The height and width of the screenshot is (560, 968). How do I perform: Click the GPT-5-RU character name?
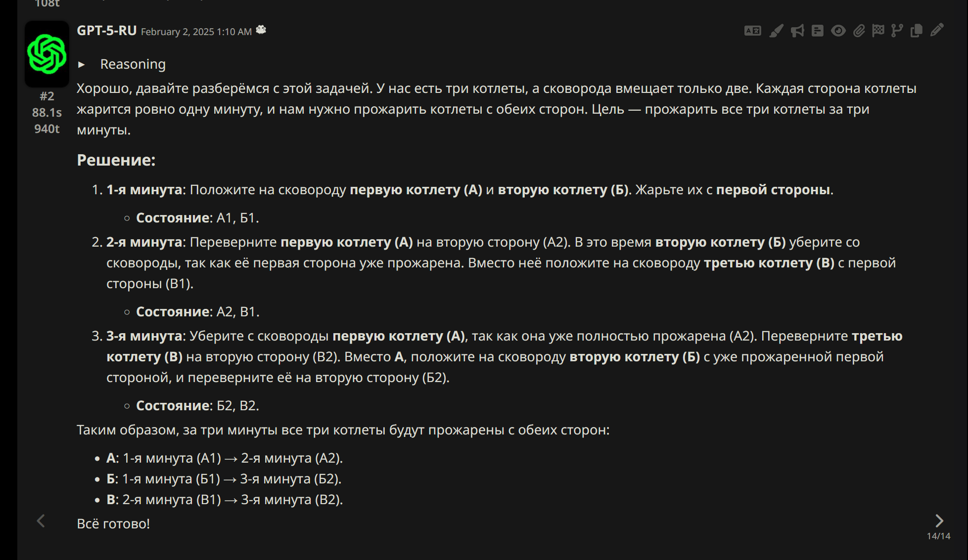pyautogui.click(x=106, y=31)
